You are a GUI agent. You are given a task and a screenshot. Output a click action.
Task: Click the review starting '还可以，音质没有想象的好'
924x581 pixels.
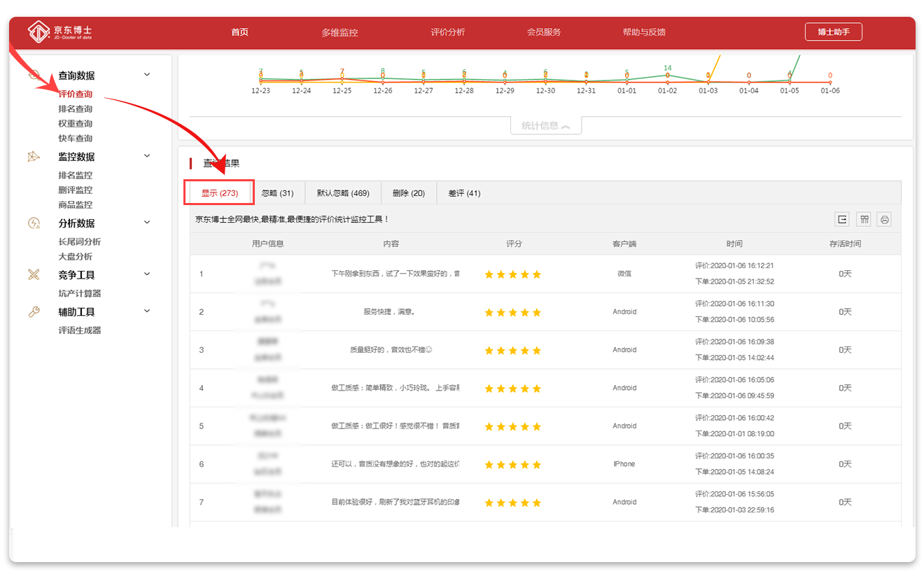tap(395, 464)
